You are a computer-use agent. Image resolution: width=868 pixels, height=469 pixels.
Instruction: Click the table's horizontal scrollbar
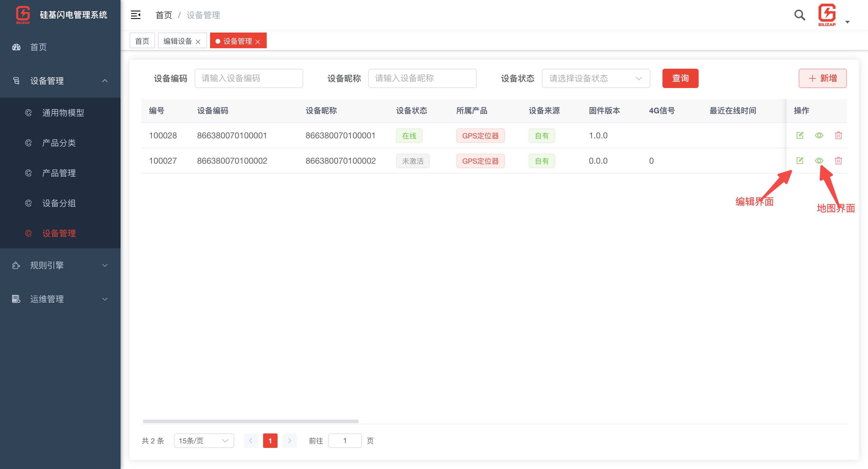point(250,421)
